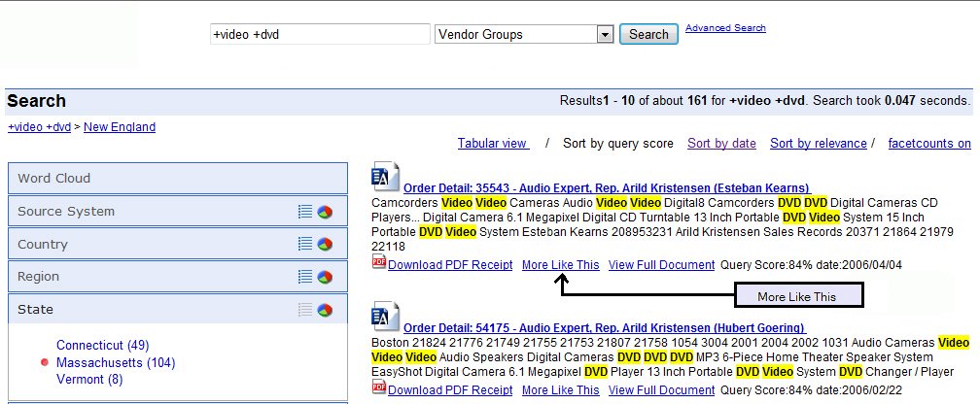Image resolution: width=980 pixels, height=404 pixels.
Task: Click 'Query Score:84% date:2006/04/04' text
Action: point(811,265)
